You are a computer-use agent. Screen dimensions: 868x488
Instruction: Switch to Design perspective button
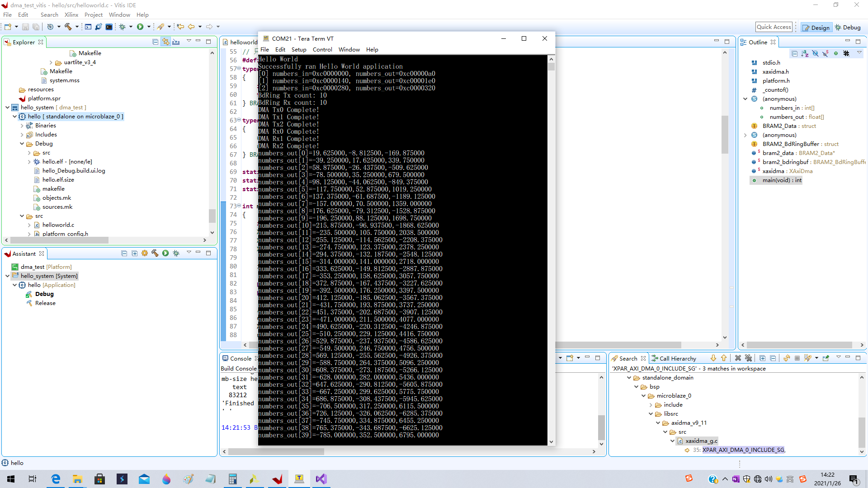816,27
